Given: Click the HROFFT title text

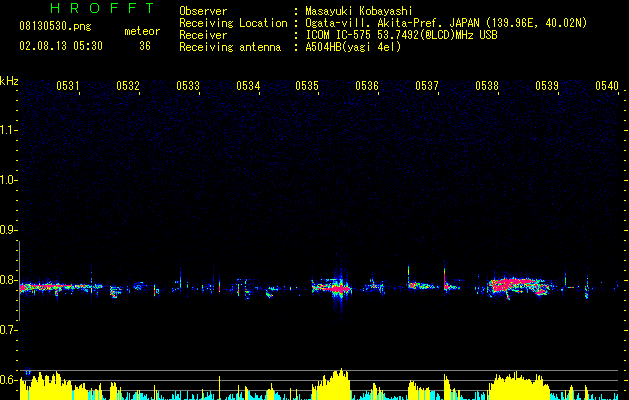Looking at the screenshot, I should tap(103, 8).
